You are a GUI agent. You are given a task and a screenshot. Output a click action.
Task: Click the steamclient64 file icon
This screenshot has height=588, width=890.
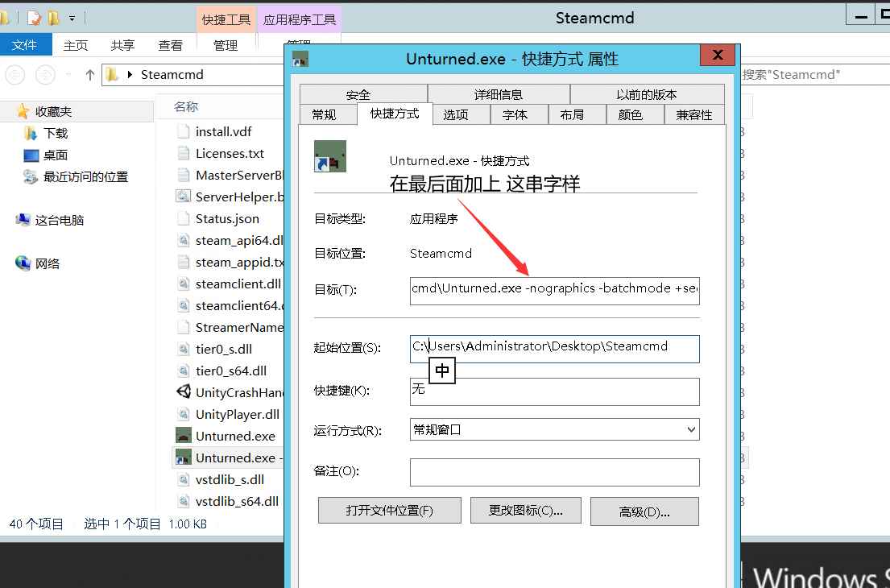pos(183,305)
